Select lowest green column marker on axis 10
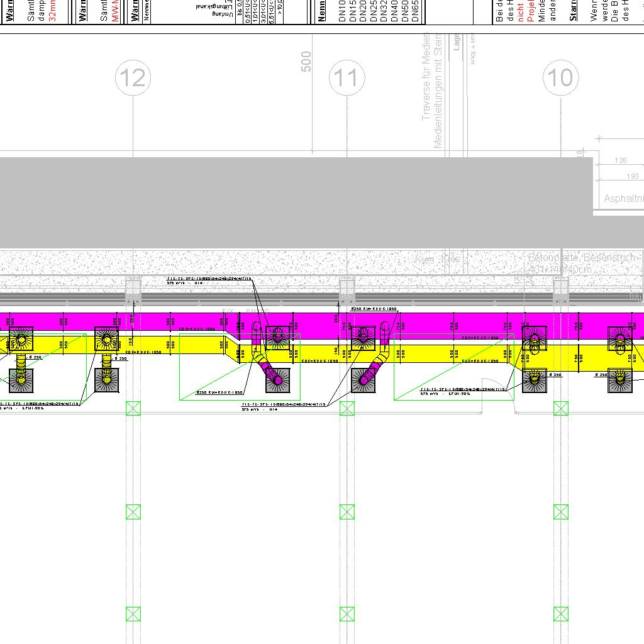 [561, 614]
